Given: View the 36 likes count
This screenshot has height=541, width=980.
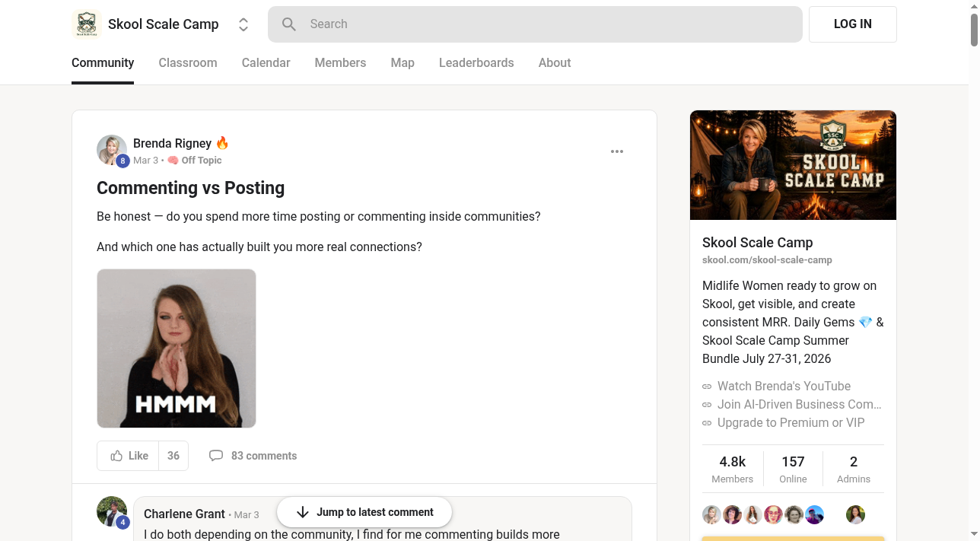Looking at the screenshot, I should pos(173,456).
